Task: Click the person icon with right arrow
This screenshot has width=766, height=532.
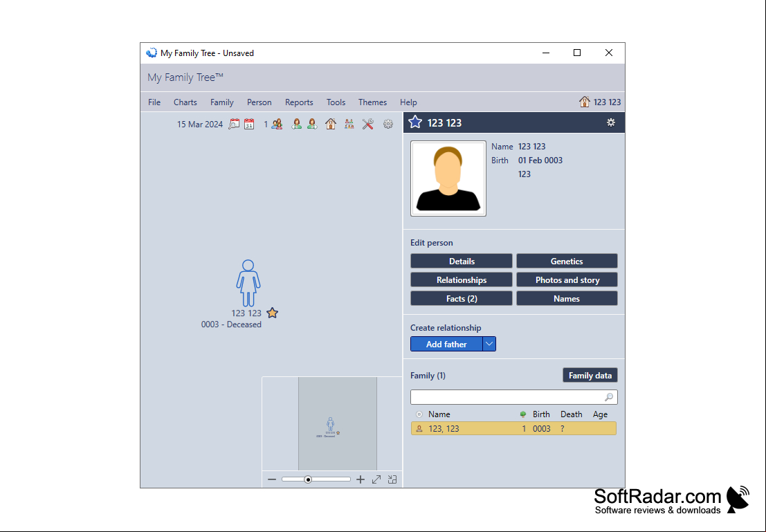Action: pos(312,124)
